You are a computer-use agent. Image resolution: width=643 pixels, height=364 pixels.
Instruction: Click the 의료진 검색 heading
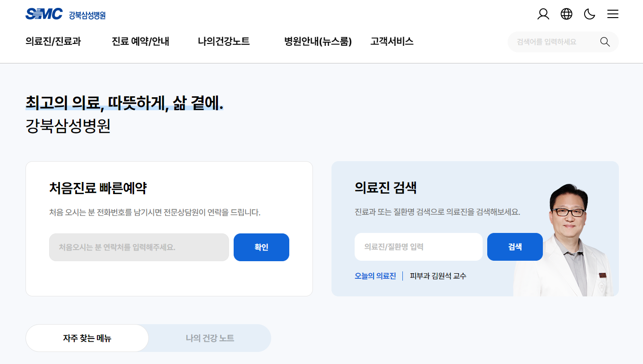pyautogui.click(x=386, y=188)
